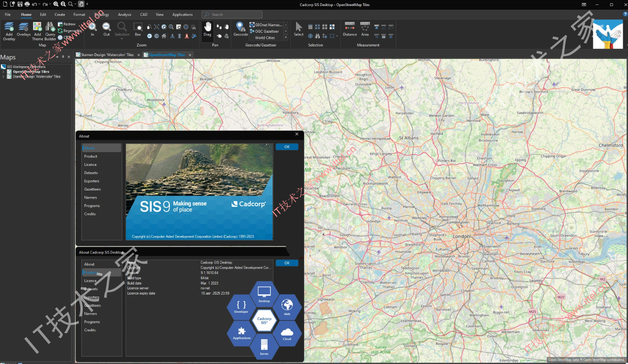Click the Zoom Out magnifier
Viewport: 628px width, 364px height.
click(x=107, y=27)
